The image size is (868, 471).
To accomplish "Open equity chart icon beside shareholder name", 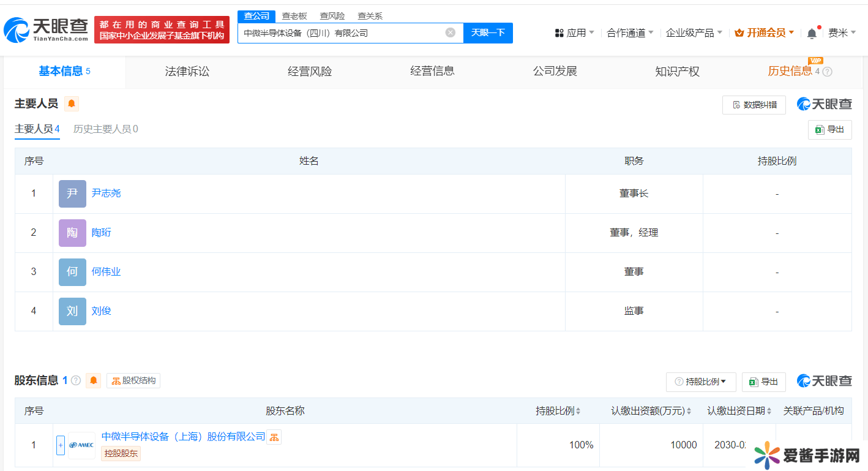I will click(274, 437).
